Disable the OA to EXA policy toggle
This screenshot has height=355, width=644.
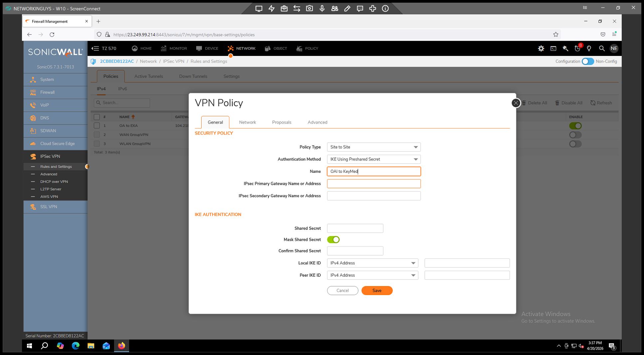575,126
